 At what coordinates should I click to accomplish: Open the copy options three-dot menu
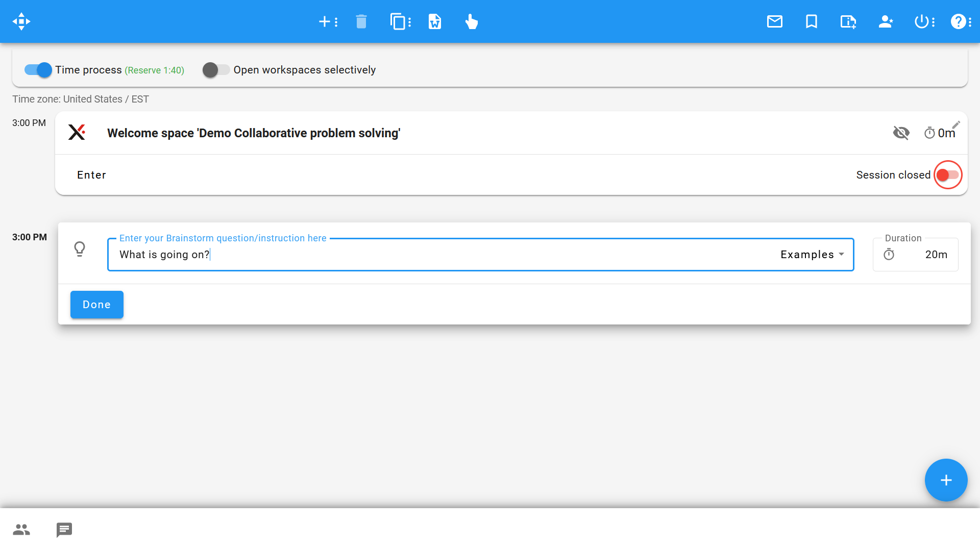tap(409, 22)
